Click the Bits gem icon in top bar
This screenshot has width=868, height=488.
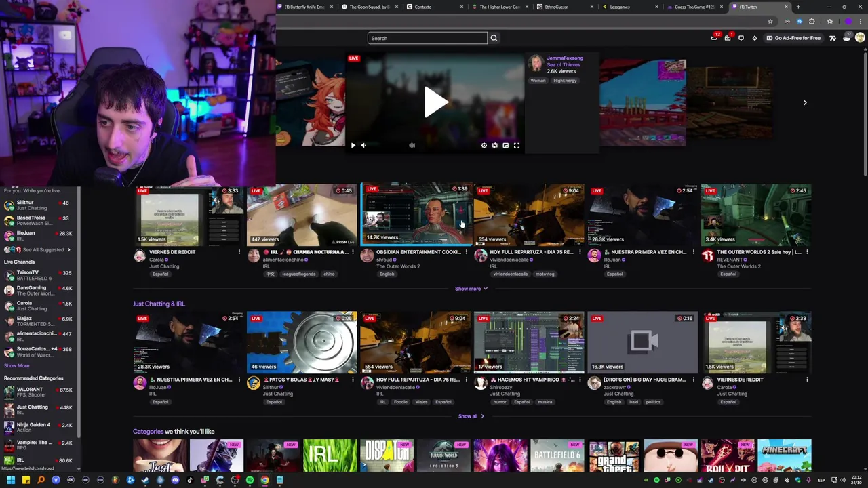pos(755,38)
